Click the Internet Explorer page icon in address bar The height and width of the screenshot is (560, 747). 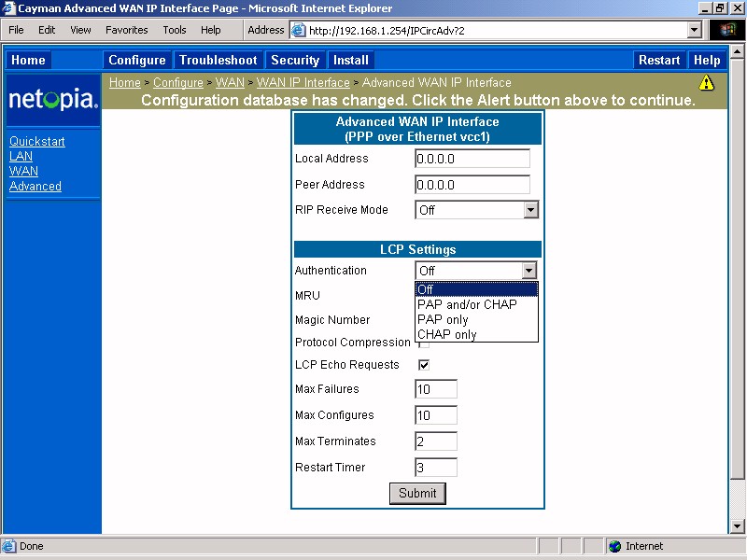pos(299,30)
